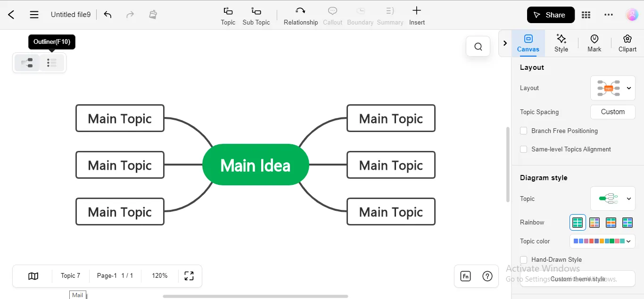Turn on Hand-Drawn Style checkbox
Viewport: 644px width, 299px height.
coord(523,259)
